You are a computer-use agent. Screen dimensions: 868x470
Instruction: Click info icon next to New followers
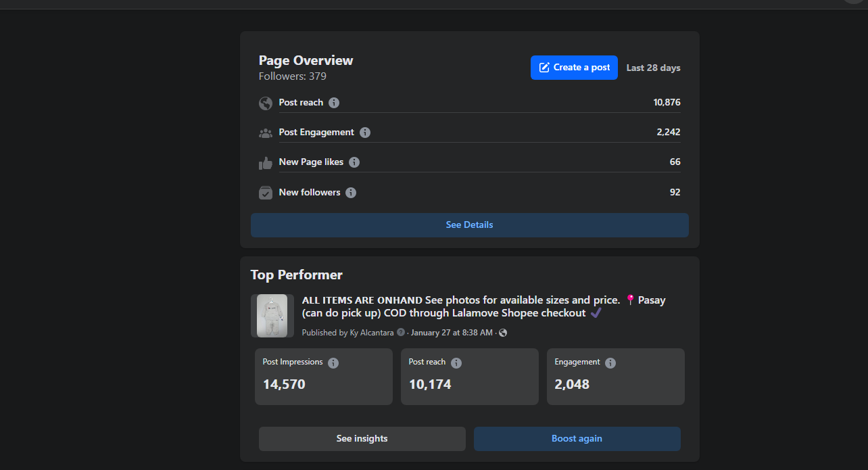[x=351, y=193]
